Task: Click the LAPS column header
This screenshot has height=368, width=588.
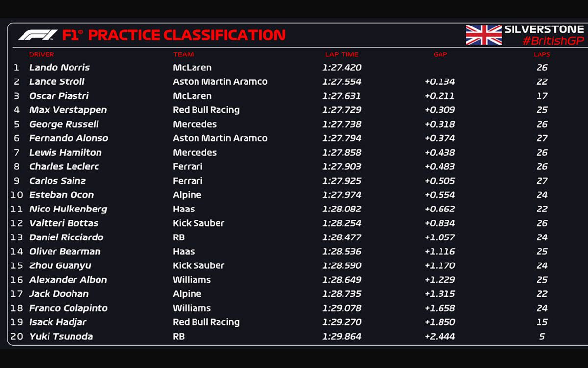Action: coord(541,54)
